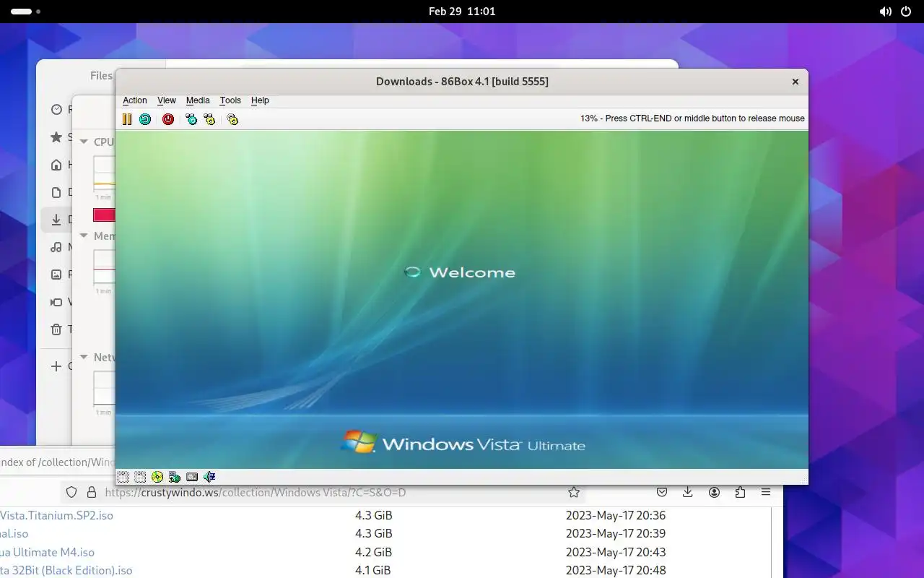This screenshot has height=578, width=924.
Task: Collapse the CPU section in System Monitor
Action: (x=84, y=142)
